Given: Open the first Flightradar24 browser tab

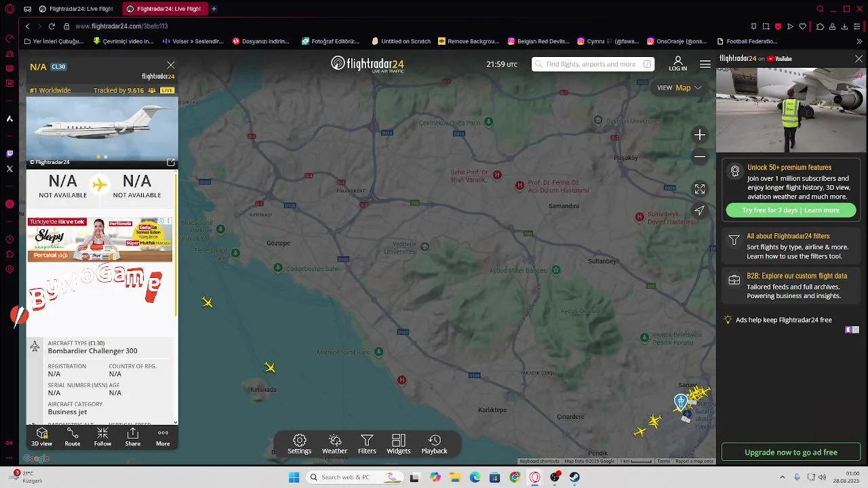Looking at the screenshot, I should (x=76, y=9).
